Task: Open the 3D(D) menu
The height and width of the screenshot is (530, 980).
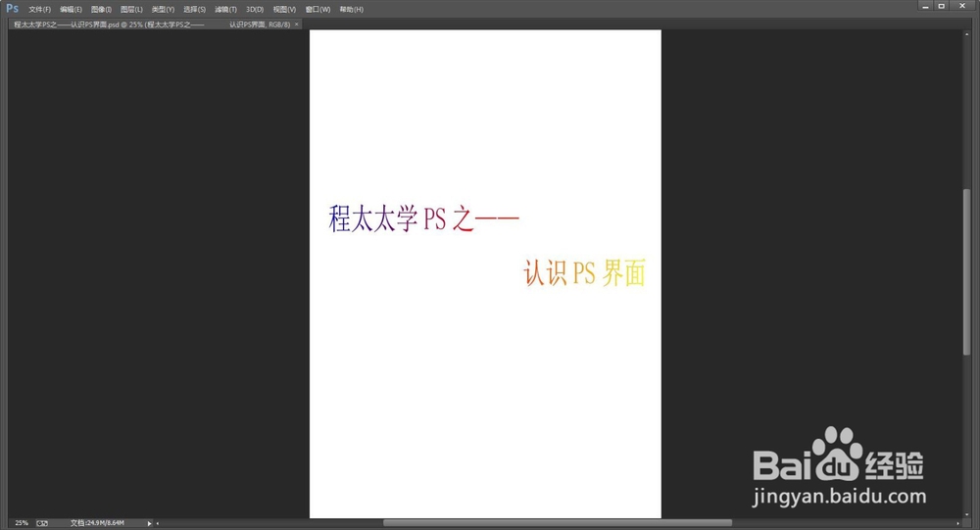Action: (x=255, y=10)
